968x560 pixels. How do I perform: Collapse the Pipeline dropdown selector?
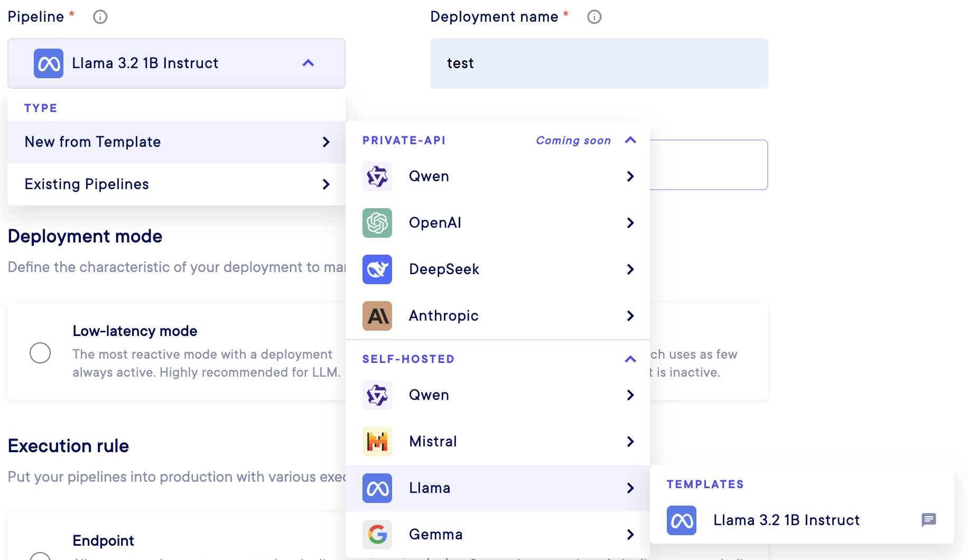tap(308, 63)
